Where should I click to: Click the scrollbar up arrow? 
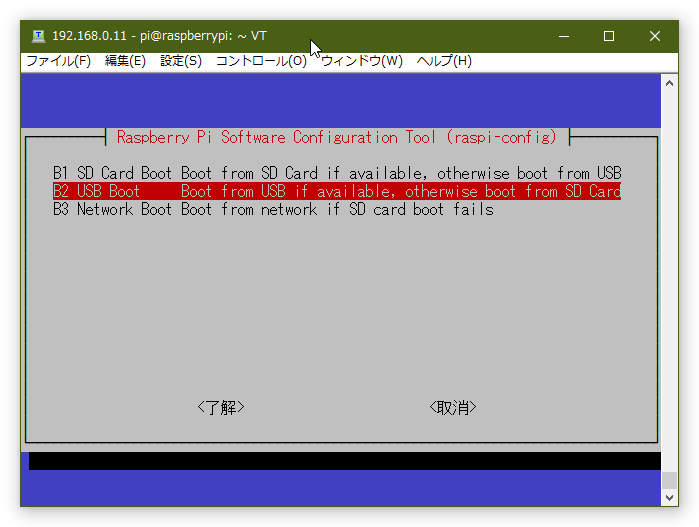[669, 83]
